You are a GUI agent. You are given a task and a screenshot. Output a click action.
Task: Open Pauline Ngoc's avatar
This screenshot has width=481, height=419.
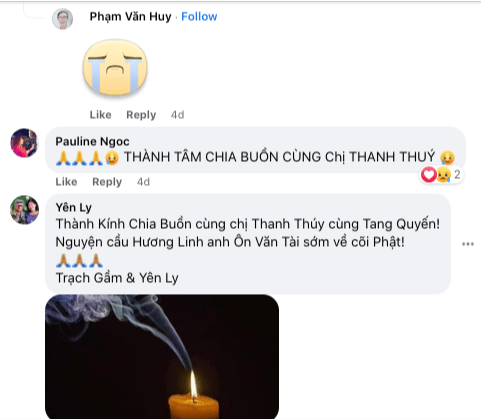(x=25, y=143)
